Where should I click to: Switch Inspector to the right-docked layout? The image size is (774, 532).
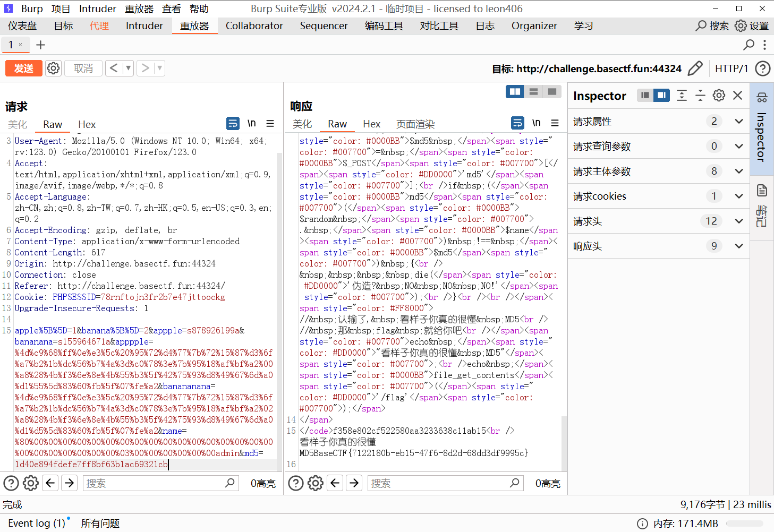661,95
